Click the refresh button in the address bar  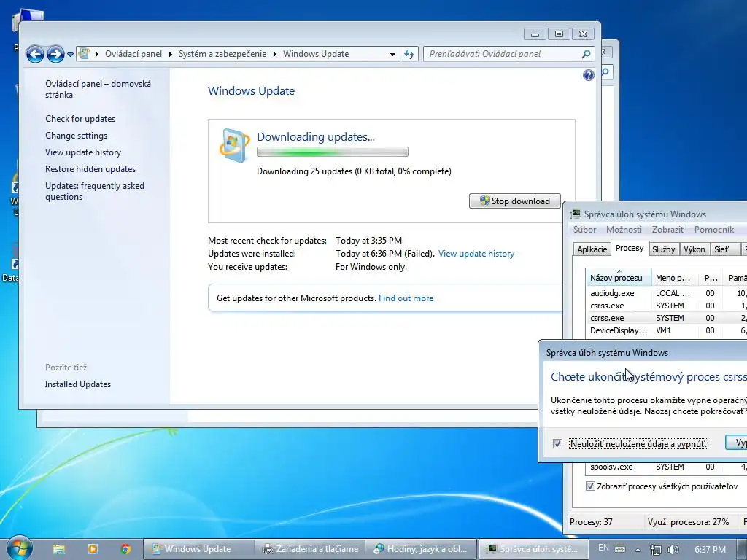pyautogui.click(x=409, y=54)
